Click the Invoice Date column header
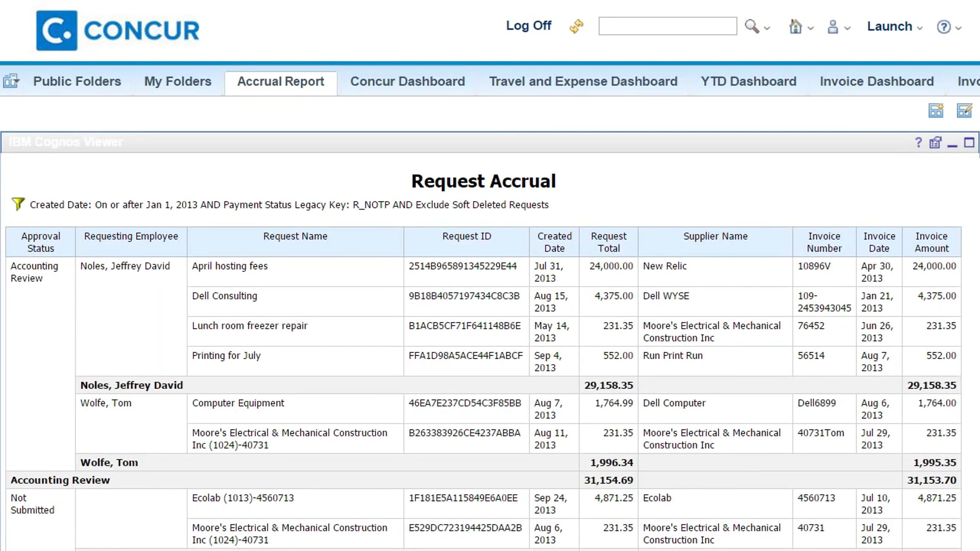980x551 pixels. 879,242
